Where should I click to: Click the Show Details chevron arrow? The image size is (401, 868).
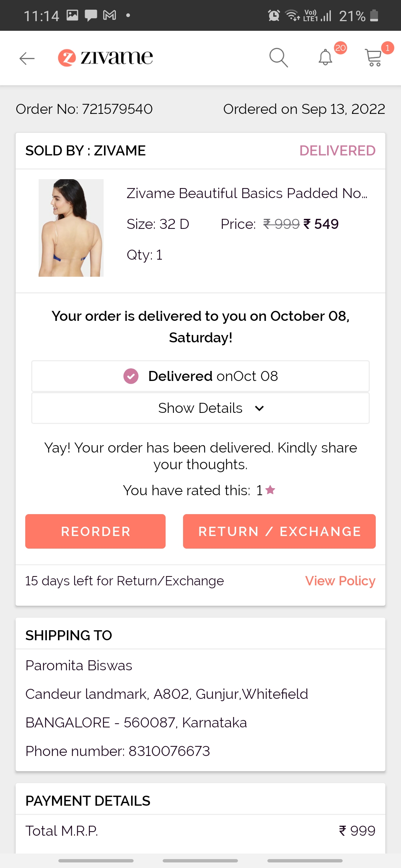(x=260, y=408)
